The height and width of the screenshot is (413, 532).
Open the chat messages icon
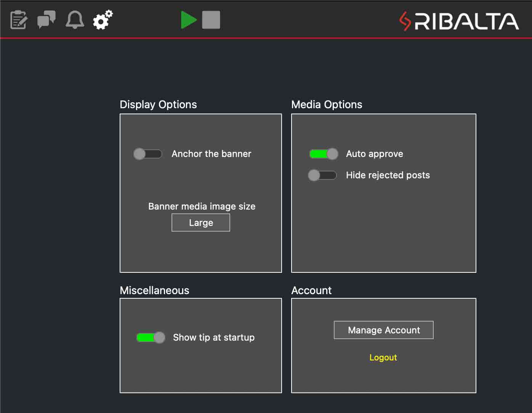pyautogui.click(x=46, y=19)
